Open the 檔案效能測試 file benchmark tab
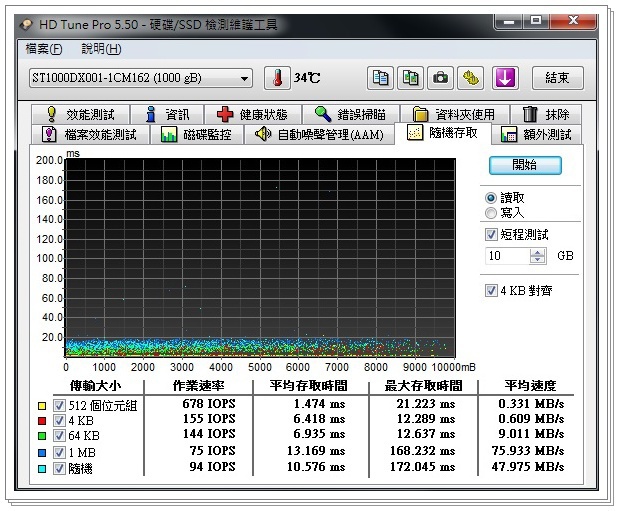This screenshot has width=619, height=511. (x=90, y=134)
